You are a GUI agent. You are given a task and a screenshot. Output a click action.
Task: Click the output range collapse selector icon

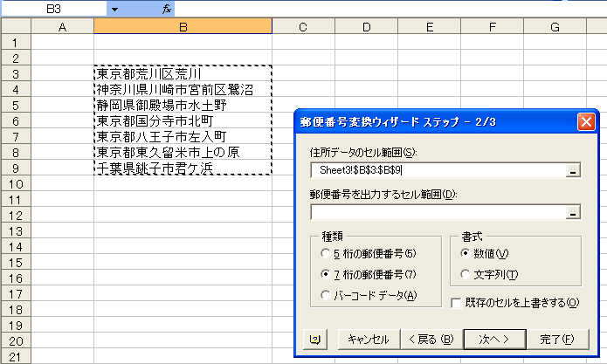tap(573, 212)
